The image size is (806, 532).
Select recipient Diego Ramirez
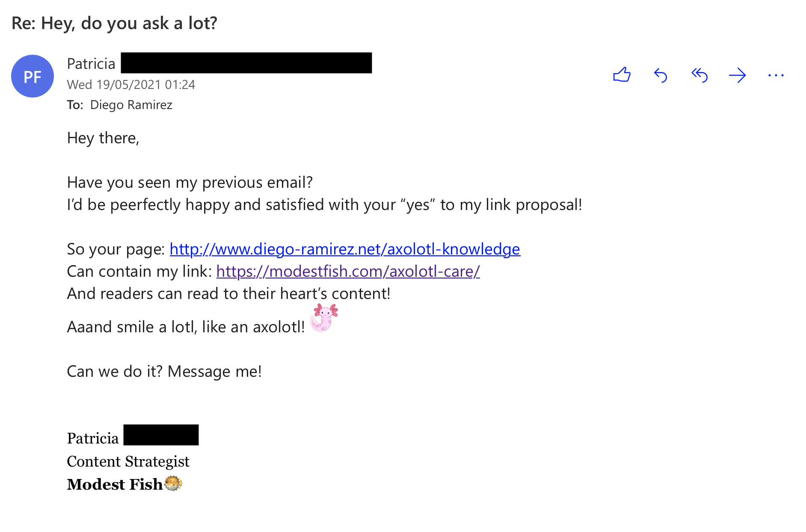[131, 105]
